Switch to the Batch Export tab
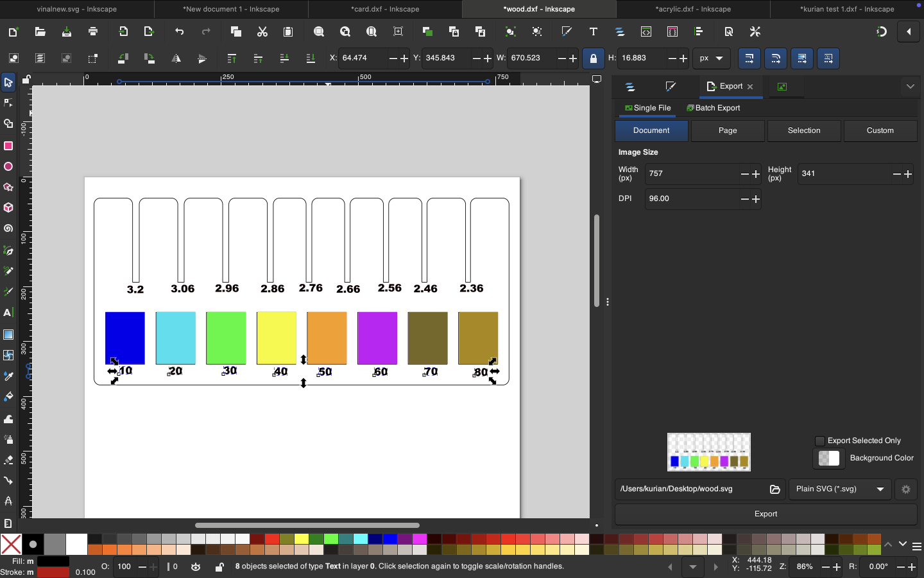 coord(713,108)
